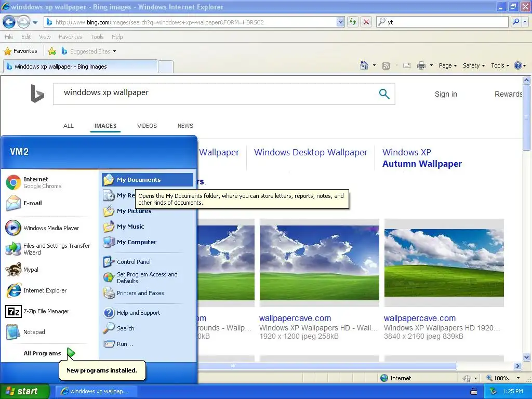Click the vertical scrollbar down arrow
Screen dimensions: 532x399
coord(527,357)
